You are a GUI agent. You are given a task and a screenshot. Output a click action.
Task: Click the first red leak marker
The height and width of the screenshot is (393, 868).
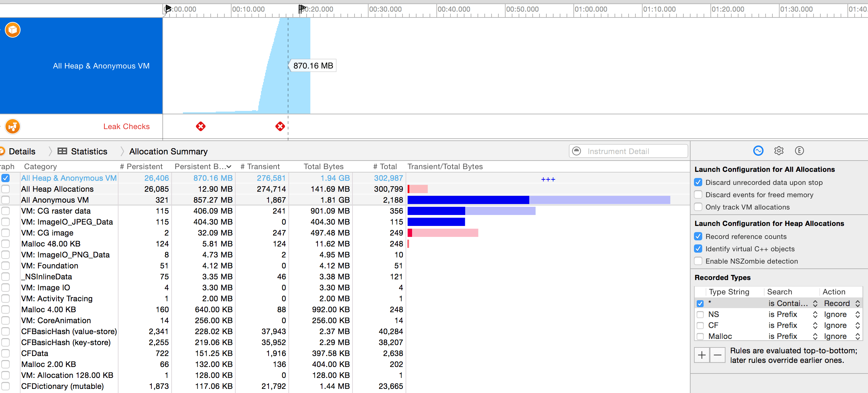201,127
